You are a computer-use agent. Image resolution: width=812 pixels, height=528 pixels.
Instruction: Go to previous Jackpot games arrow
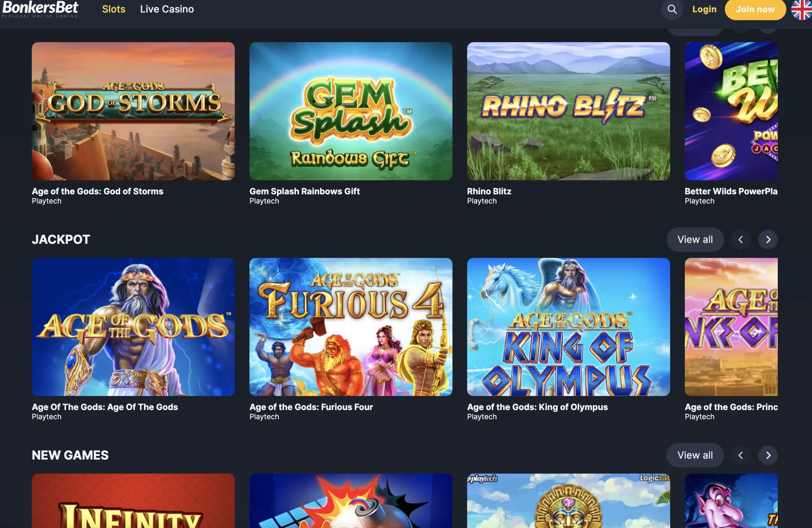coord(740,240)
